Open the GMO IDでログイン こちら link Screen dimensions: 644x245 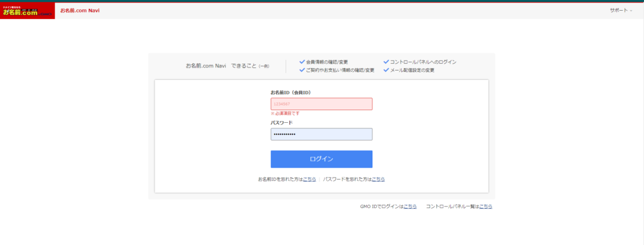pos(410,207)
